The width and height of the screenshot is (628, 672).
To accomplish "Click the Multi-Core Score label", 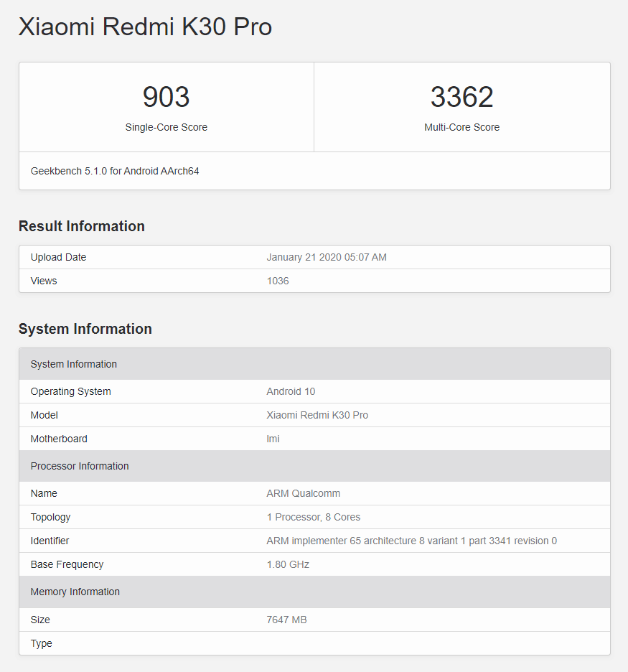I will coord(461,127).
